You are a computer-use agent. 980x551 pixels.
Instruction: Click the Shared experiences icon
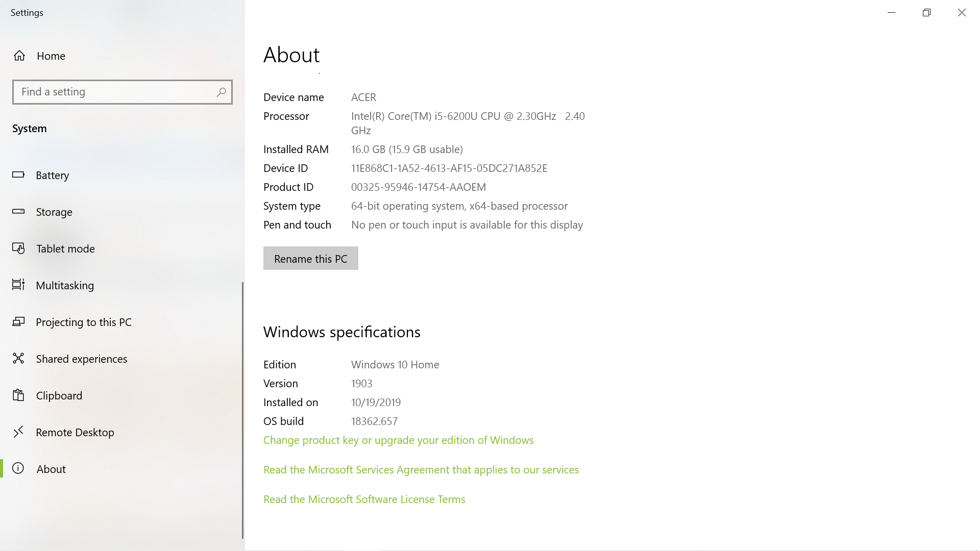coord(18,358)
